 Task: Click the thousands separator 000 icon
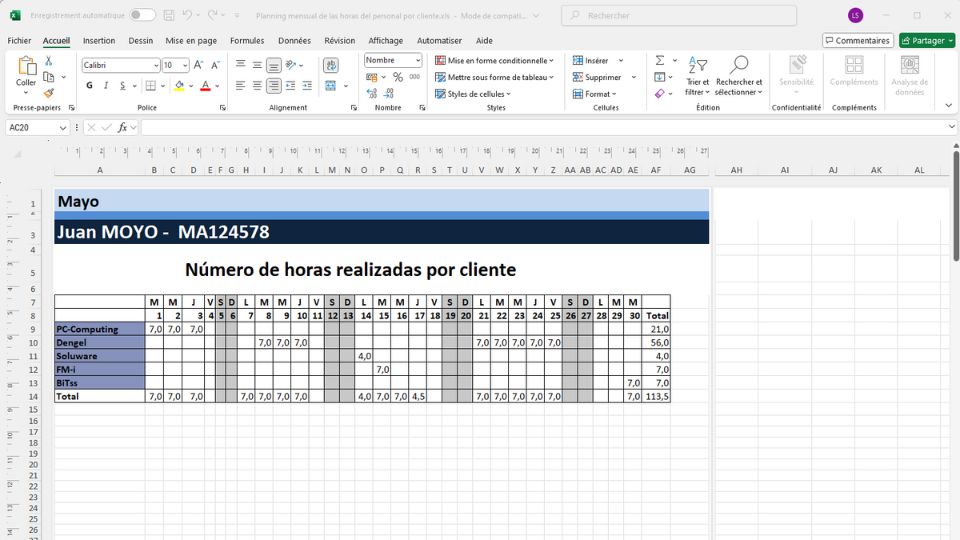tap(414, 77)
